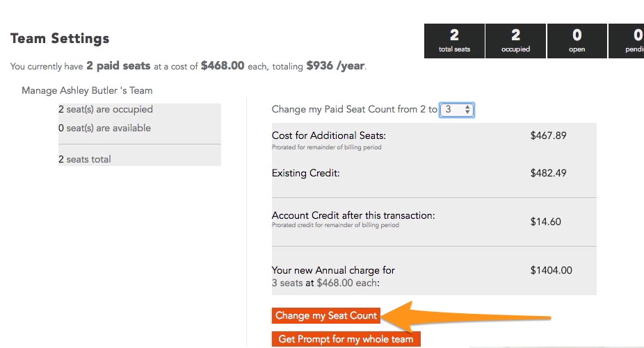Click the $1404.00 new annual charge
The width and height of the screenshot is (644, 348).
552,270
